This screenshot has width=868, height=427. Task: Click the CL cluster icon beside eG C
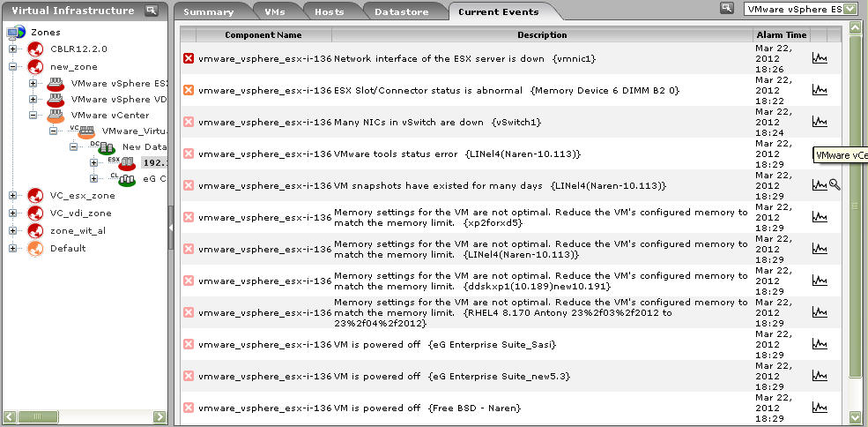[x=123, y=179]
